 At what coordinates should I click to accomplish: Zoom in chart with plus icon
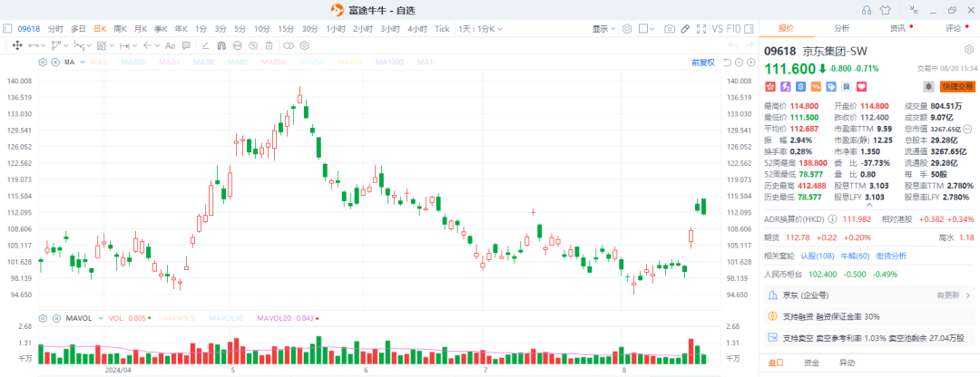[750, 62]
